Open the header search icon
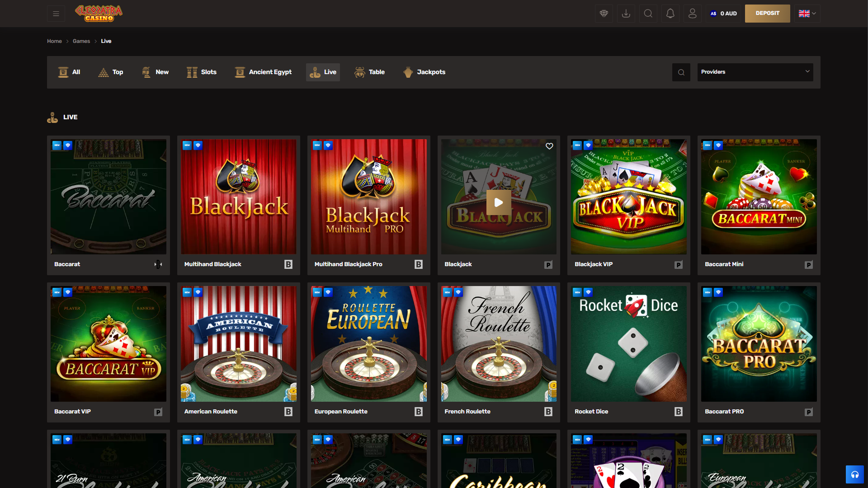Screen dimensions: 868x488 (648, 14)
